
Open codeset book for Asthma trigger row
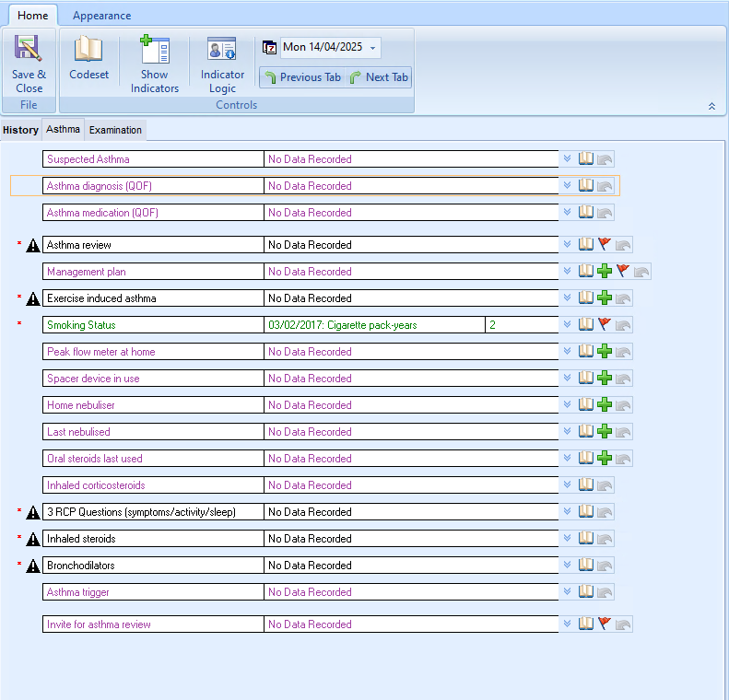(x=586, y=591)
